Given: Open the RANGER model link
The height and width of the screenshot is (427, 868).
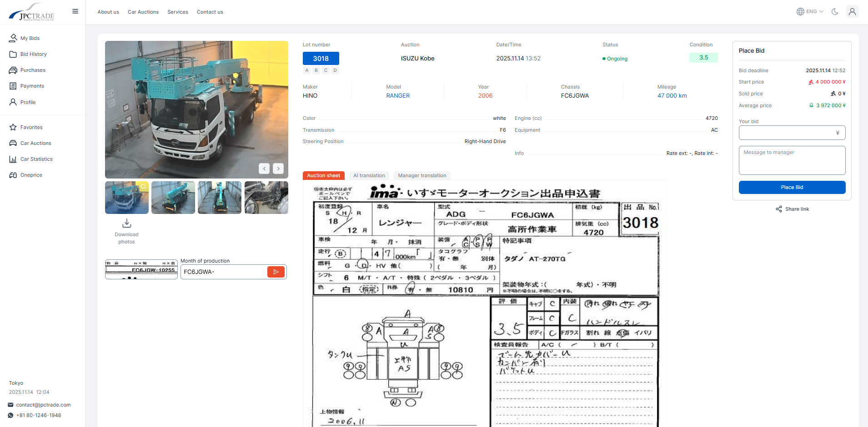Looking at the screenshot, I should [x=398, y=96].
